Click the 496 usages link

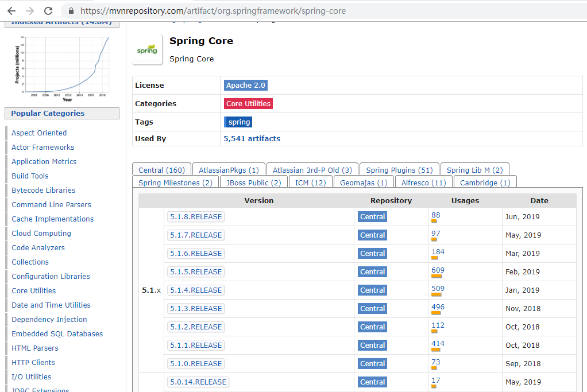pyautogui.click(x=438, y=306)
